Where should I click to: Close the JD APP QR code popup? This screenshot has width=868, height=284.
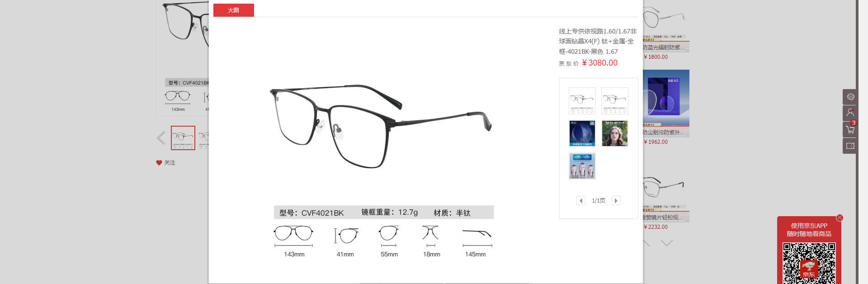click(840, 218)
